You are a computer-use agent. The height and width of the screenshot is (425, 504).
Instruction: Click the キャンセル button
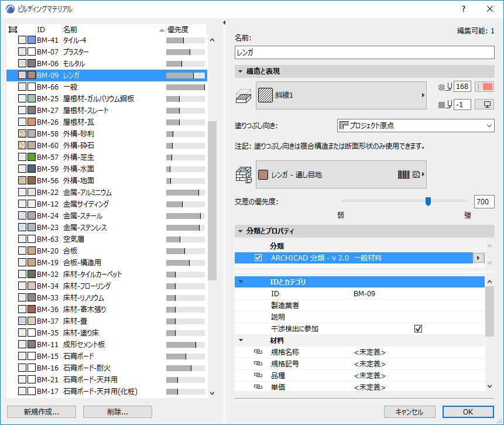pyautogui.click(x=410, y=412)
